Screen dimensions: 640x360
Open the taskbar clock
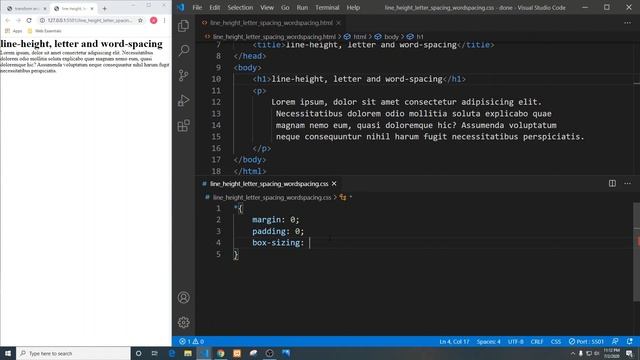pyautogui.click(x=611, y=353)
